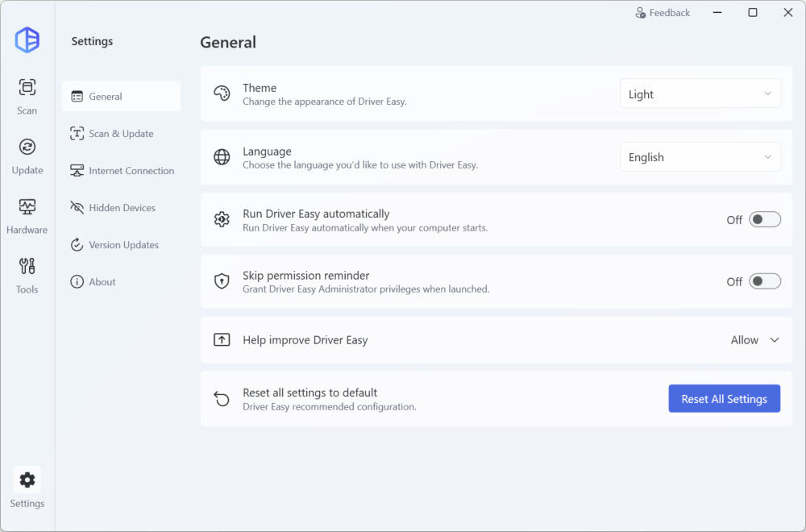
Task: Open the Hardware info icon
Action: pyautogui.click(x=27, y=207)
